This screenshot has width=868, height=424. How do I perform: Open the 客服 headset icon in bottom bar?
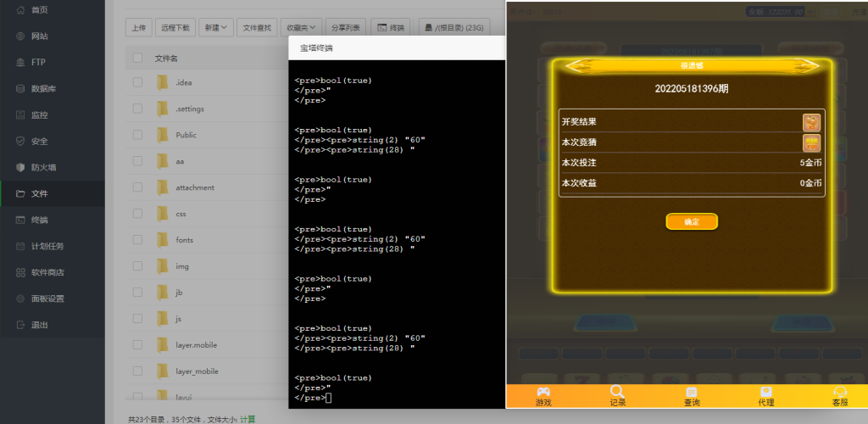pos(839,392)
